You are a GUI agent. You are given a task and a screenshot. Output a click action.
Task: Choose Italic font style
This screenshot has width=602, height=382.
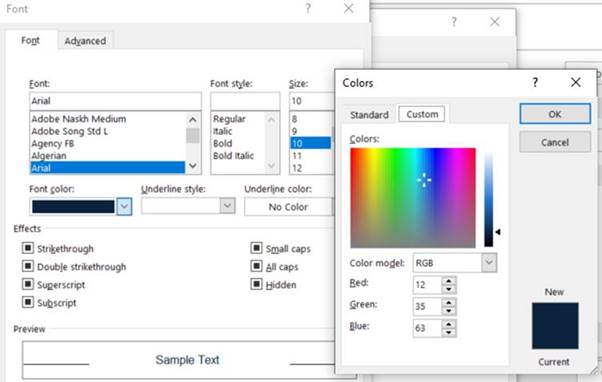[x=223, y=131]
